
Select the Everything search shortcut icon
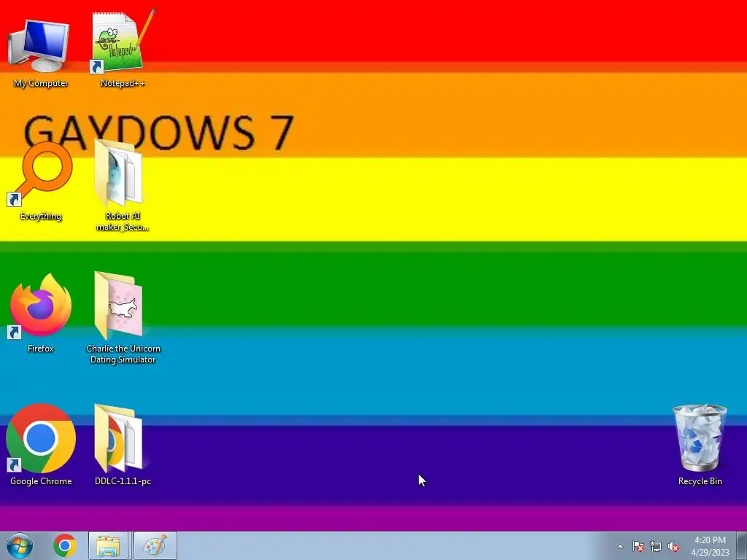40,174
